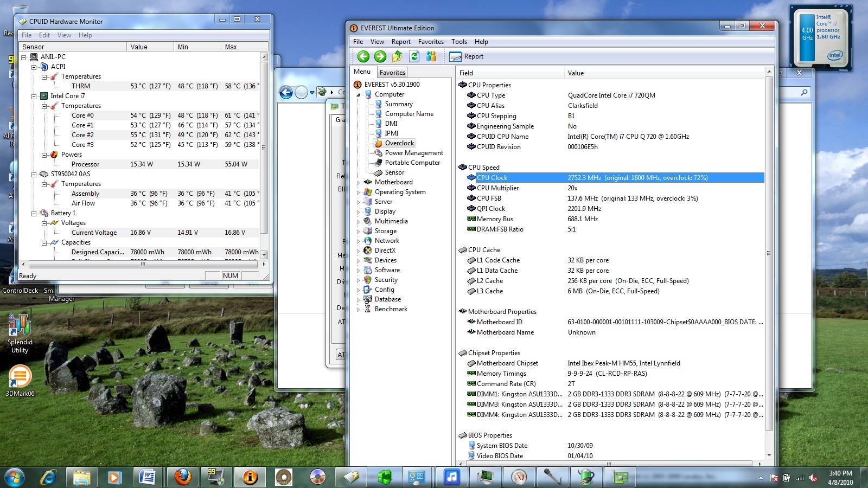This screenshot has width=868, height=488.
Task: Click the Intel Core i7 desktop gadget
Action: click(x=820, y=37)
